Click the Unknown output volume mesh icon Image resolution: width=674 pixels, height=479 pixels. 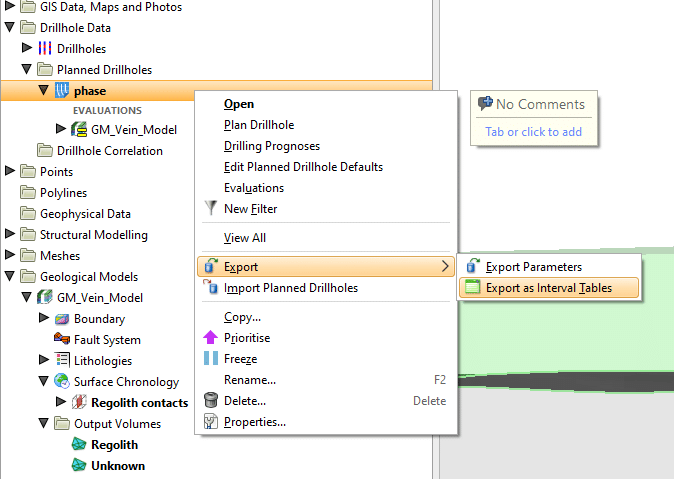click(x=79, y=465)
